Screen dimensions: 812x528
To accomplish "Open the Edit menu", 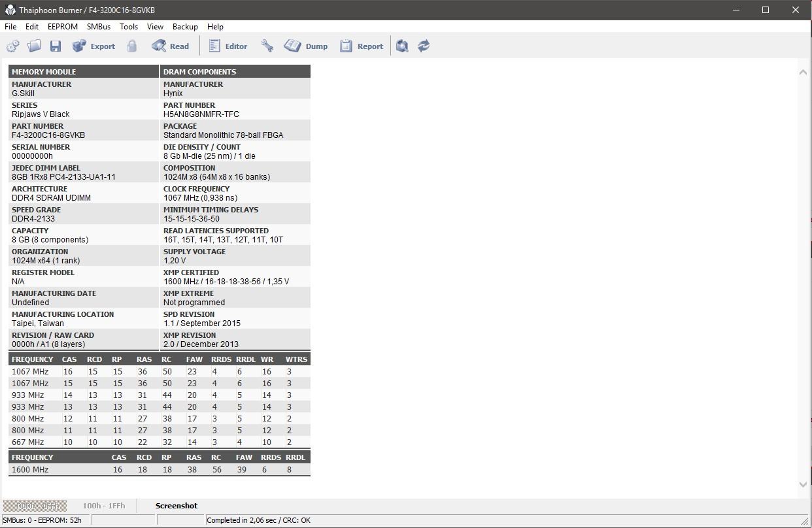I will tap(32, 27).
